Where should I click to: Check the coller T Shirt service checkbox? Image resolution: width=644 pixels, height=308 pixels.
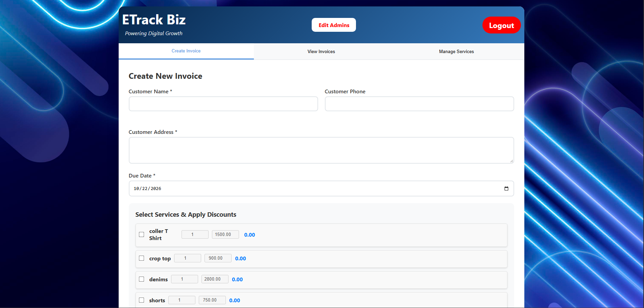[x=142, y=235]
